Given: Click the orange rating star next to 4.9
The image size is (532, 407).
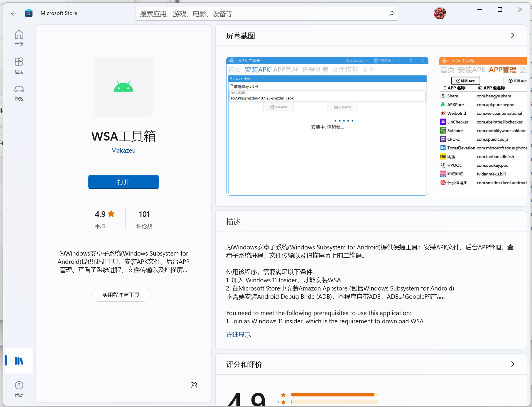Looking at the screenshot, I should (111, 214).
